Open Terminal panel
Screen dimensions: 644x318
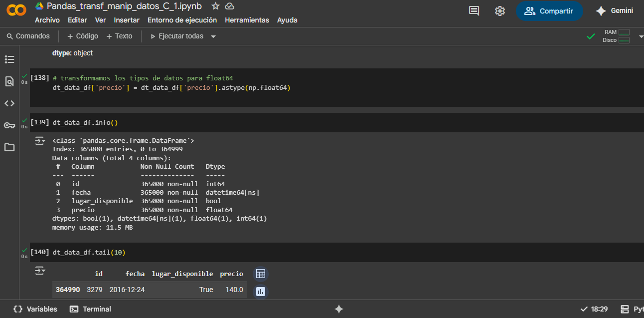(90, 309)
